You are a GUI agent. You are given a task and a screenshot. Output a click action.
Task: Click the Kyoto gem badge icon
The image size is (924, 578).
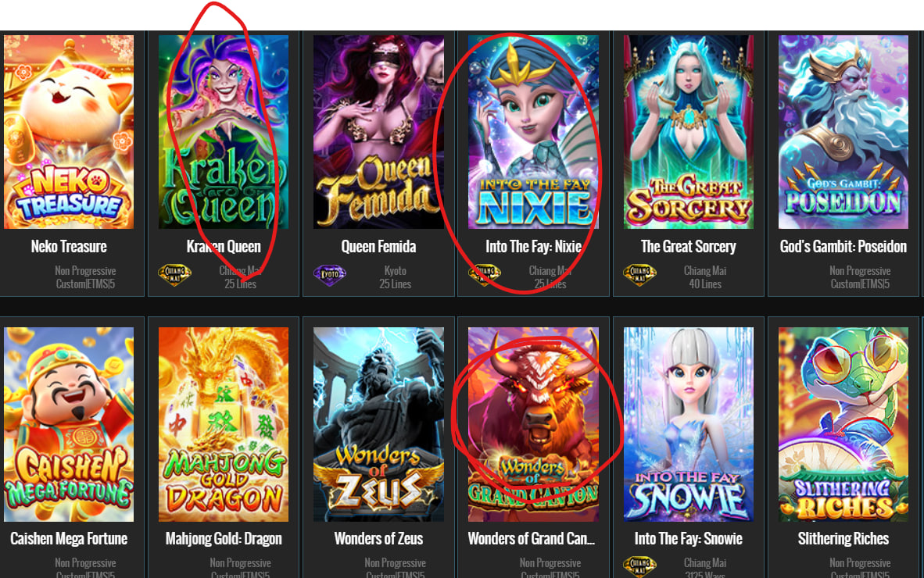coord(330,274)
